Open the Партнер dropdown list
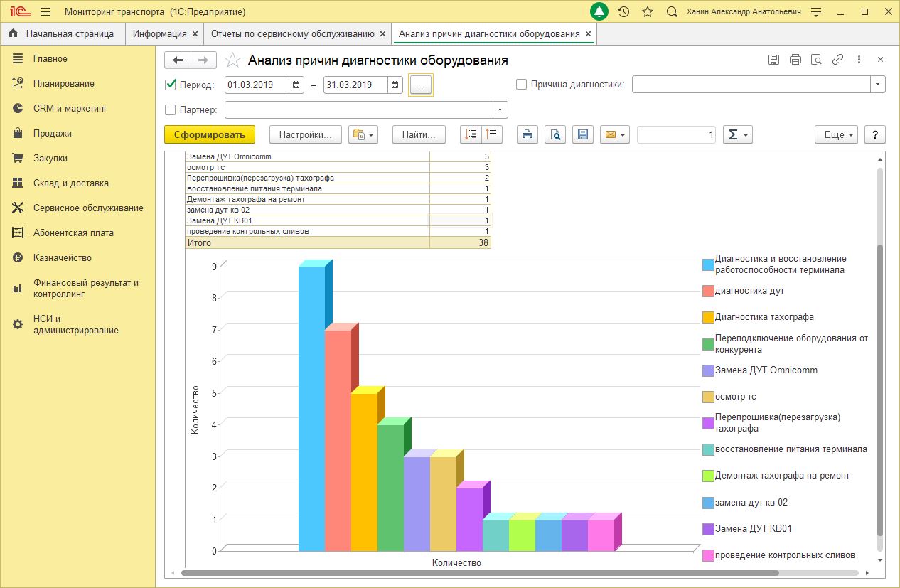 (x=500, y=110)
